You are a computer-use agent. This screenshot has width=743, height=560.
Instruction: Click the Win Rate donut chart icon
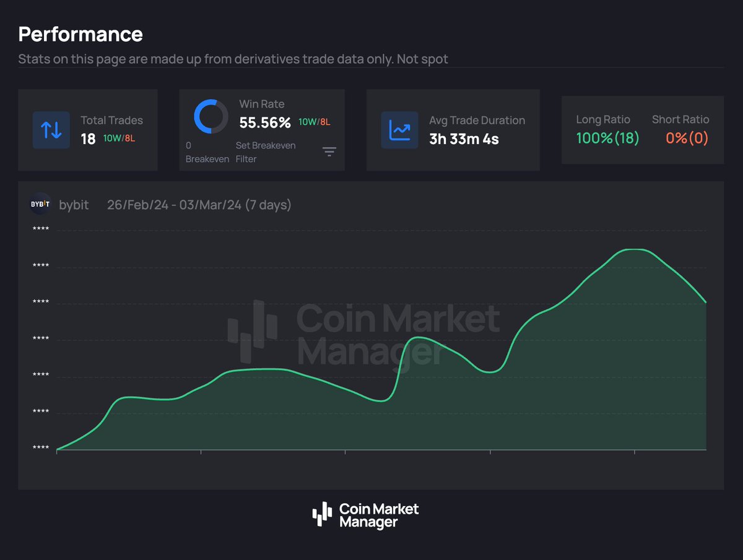(x=211, y=116)
